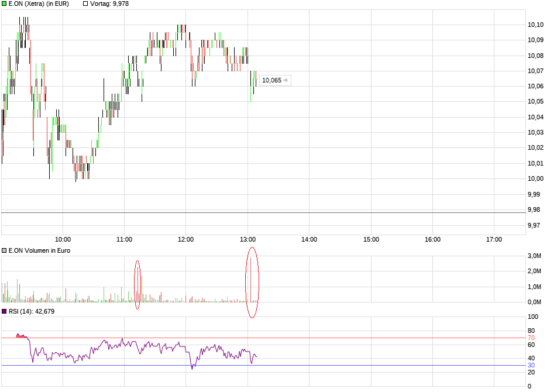
Task: Click the 0,0M volume axis label
Action: (534, 302)
